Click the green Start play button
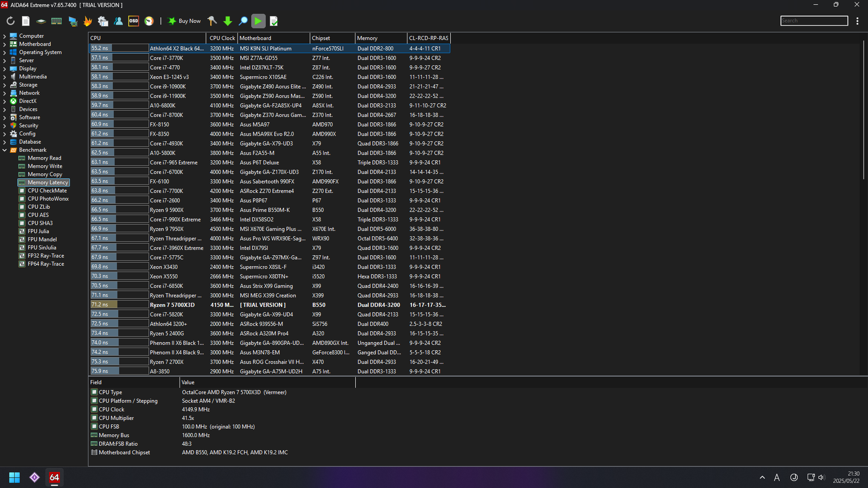The height and width of the screenshot is (488, 868). pos(258,21)
